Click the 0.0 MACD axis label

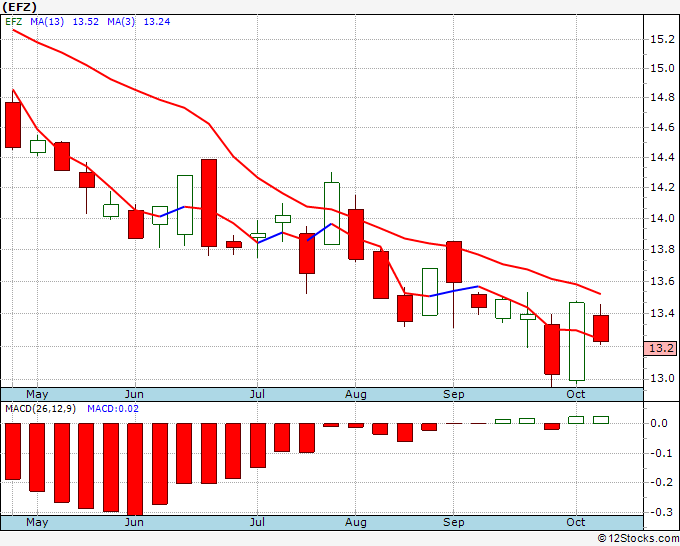tap(659, 423)
